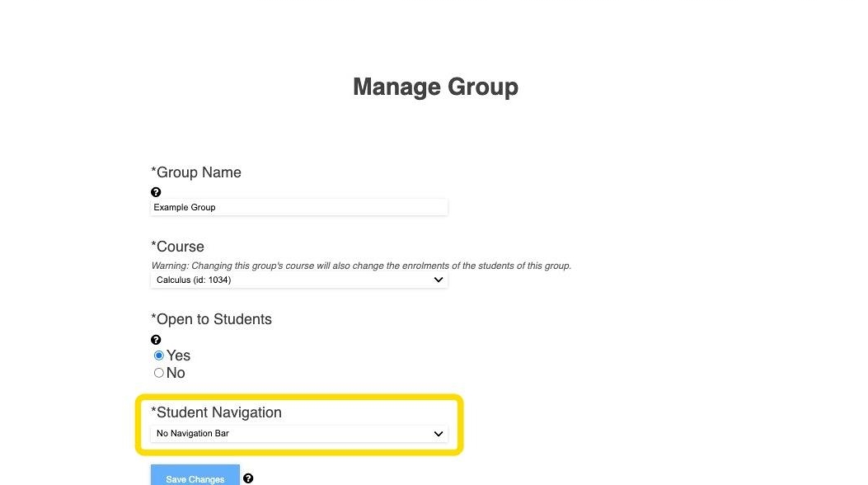Click the "No" label text
This screenshot has width=868, height=485.
tap(176, 373)
